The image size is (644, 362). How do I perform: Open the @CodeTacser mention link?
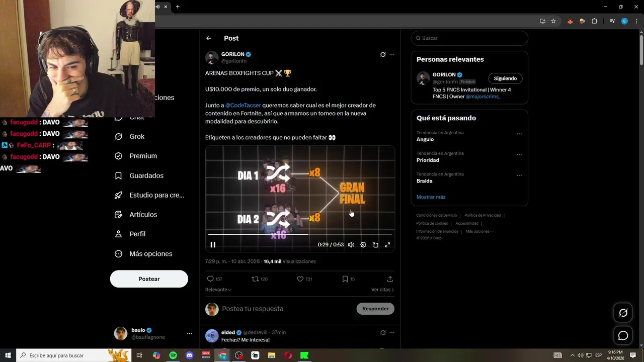click(x=243, y=105)
